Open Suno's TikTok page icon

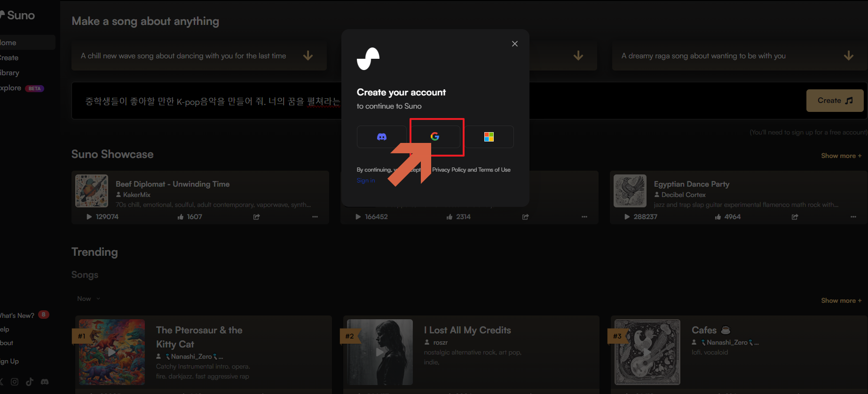pos(30,382)
